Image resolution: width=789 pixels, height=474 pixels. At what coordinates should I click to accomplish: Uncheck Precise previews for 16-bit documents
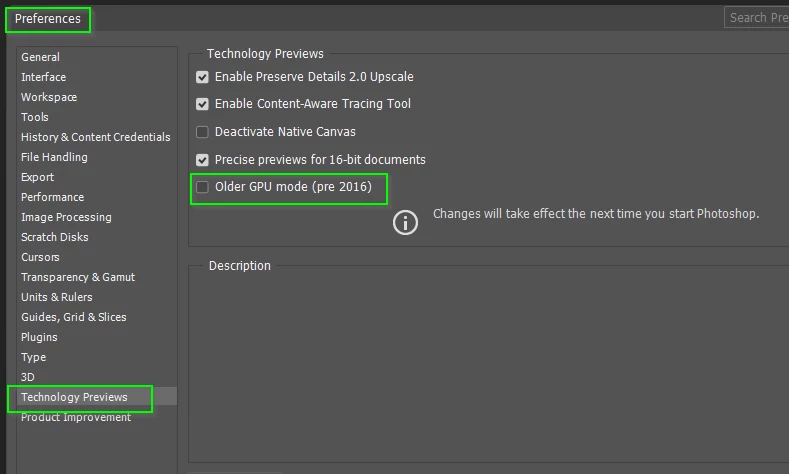point(202,160)
